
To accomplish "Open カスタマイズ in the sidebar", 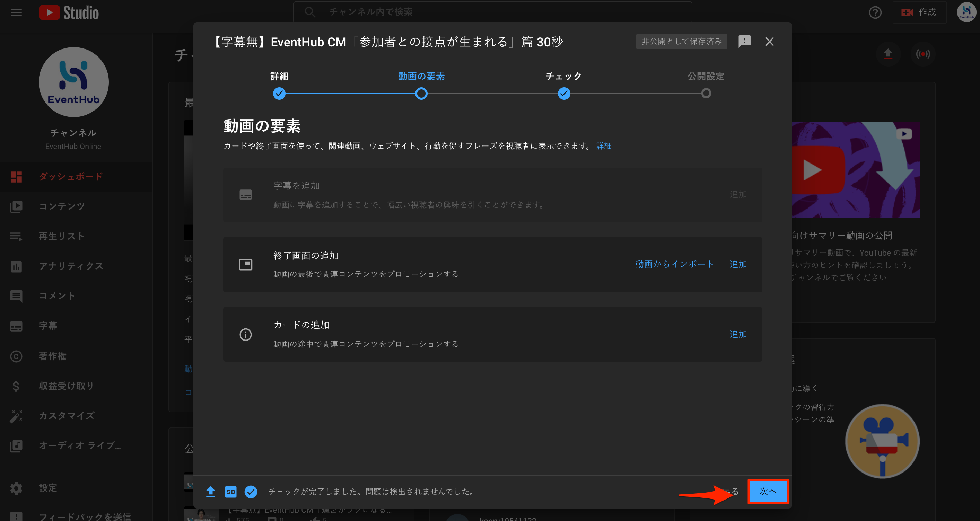I will click(76, 416).
